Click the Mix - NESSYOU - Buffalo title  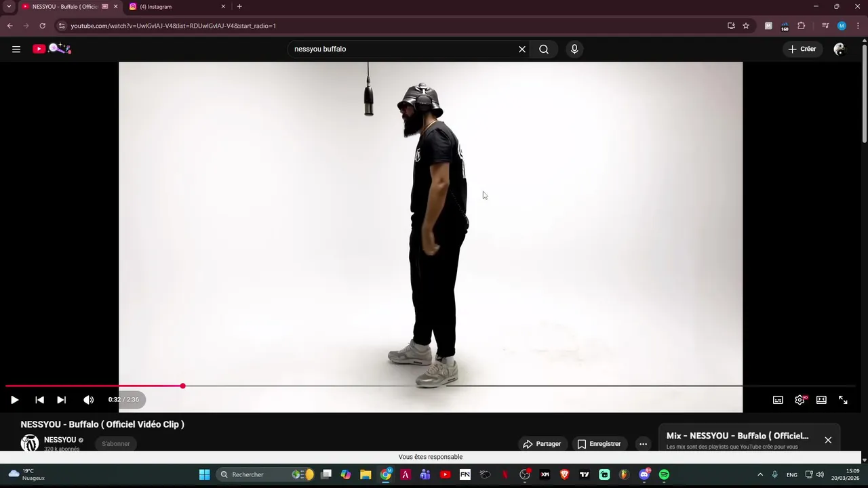click(737, 436)
